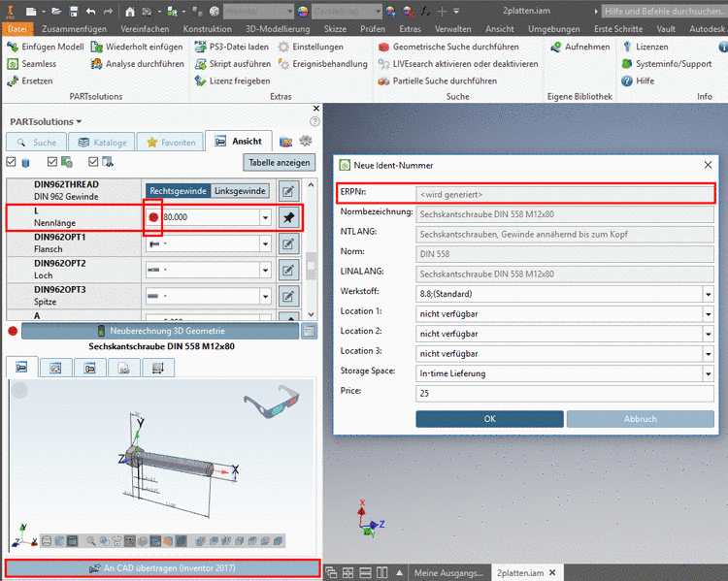Click An CAD übertragen (Inventor 2017)
This screenshot has width=728, height=581.
coord(162,568)
